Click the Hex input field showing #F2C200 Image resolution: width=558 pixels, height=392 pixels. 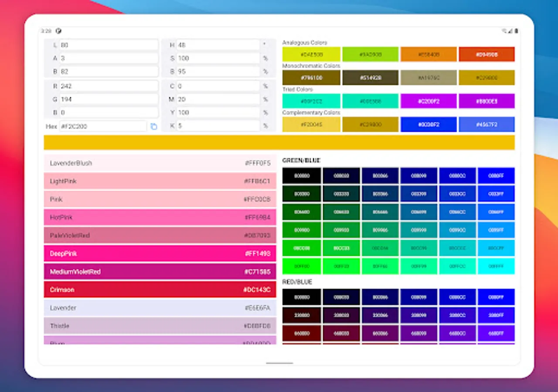(103, 126)
